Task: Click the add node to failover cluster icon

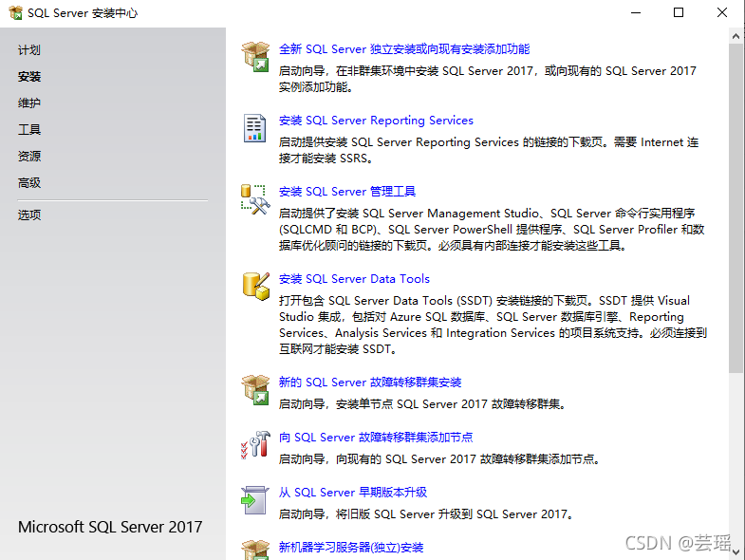Action: coord(255,444)
